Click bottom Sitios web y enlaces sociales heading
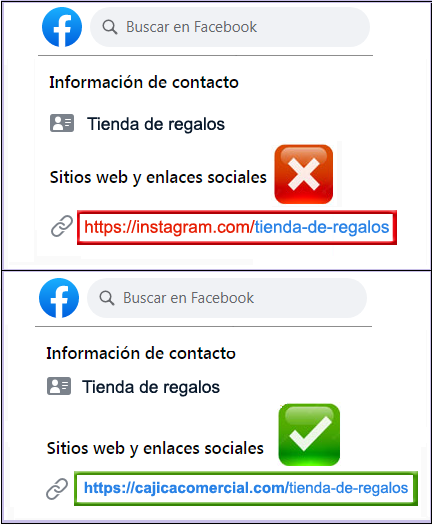 pos(155,449)
